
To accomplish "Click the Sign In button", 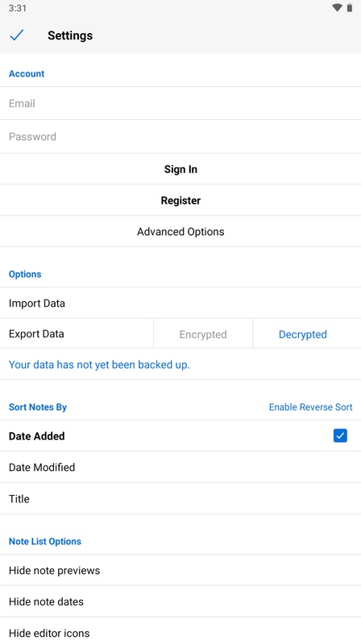I will point(180,169).
